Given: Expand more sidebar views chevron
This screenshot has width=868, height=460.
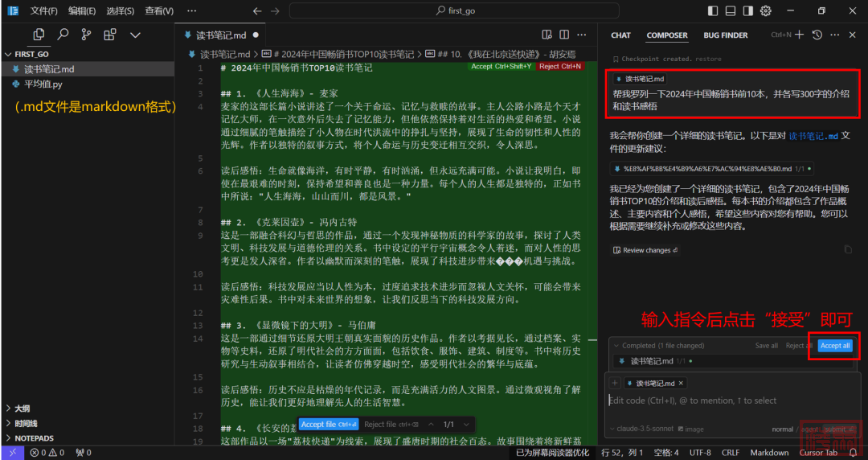Looking at the screenshot, I should 135,35.
